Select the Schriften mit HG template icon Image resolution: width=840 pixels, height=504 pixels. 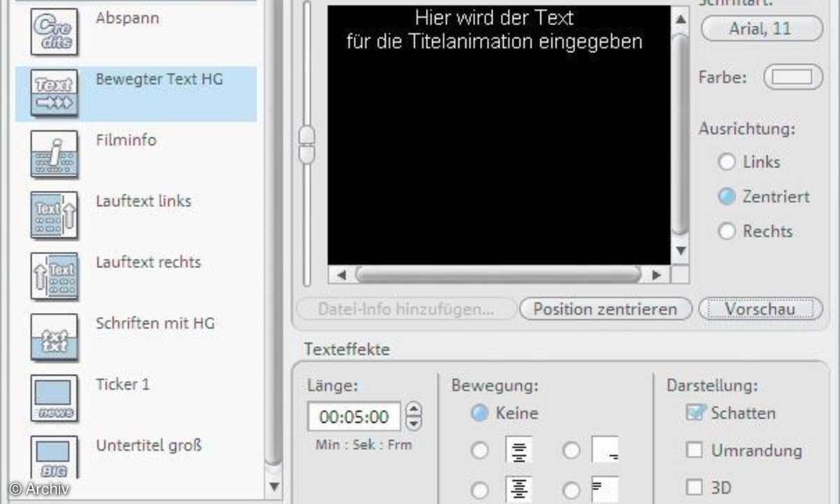click(54, 337)
